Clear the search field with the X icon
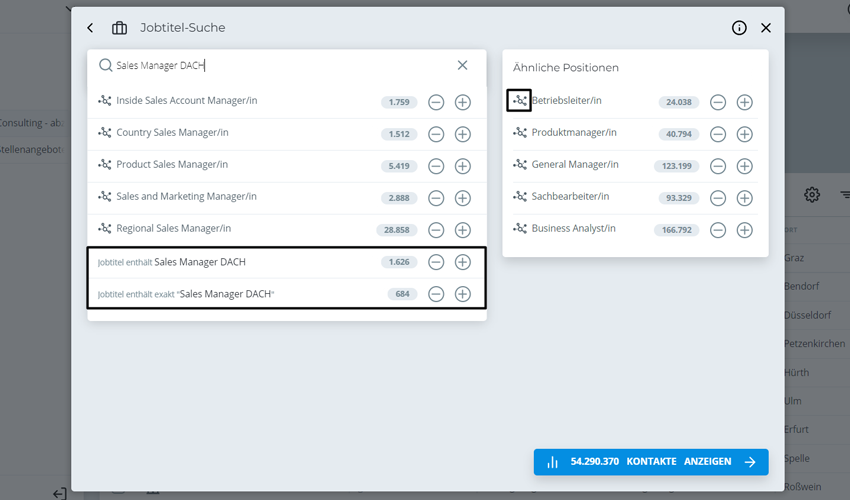This screenshot has height=500, width=850. click(462, 65)
